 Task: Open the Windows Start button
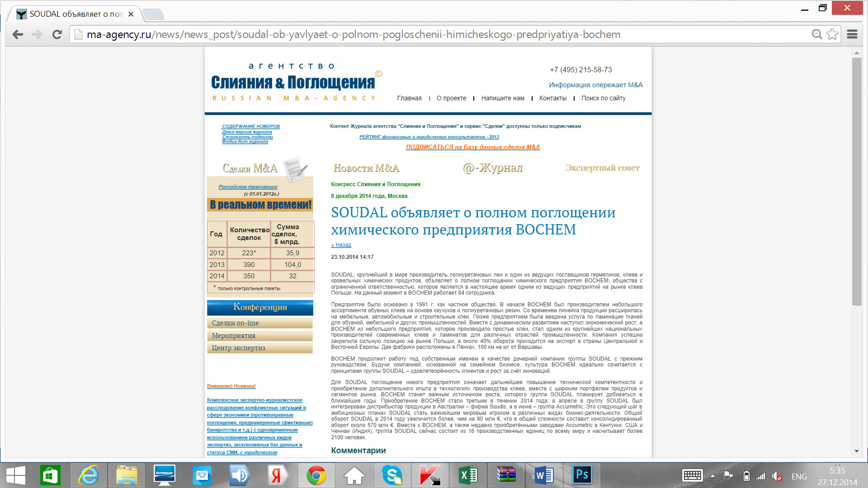click(x=16, y=476)
